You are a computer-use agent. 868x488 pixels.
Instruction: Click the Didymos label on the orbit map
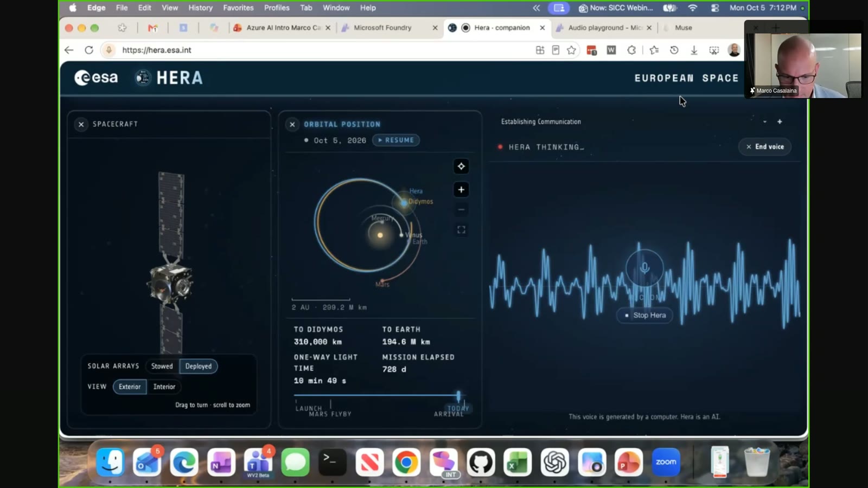tap(421, 201)
